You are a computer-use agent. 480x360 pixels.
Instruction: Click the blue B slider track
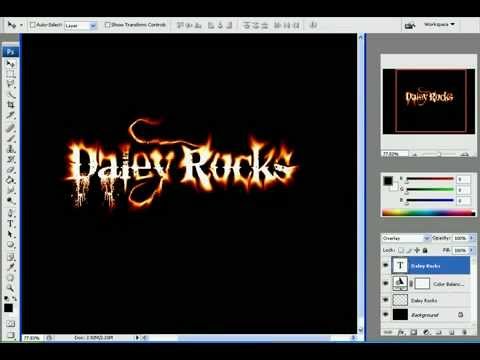[430, 201]
